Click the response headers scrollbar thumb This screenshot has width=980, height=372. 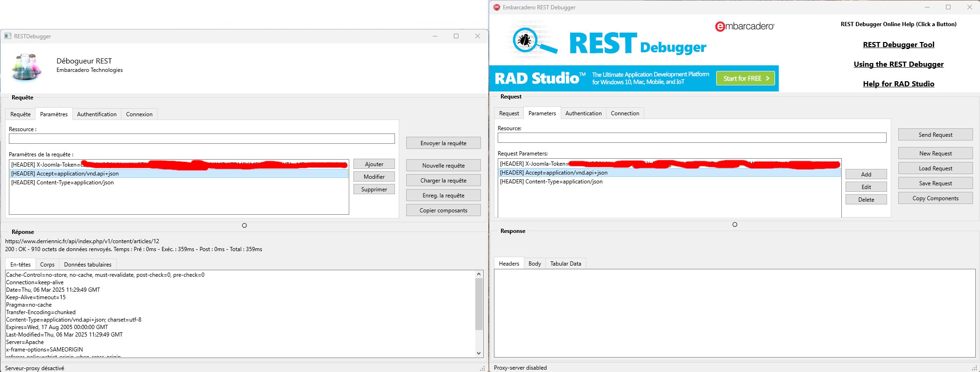(479, 304)
